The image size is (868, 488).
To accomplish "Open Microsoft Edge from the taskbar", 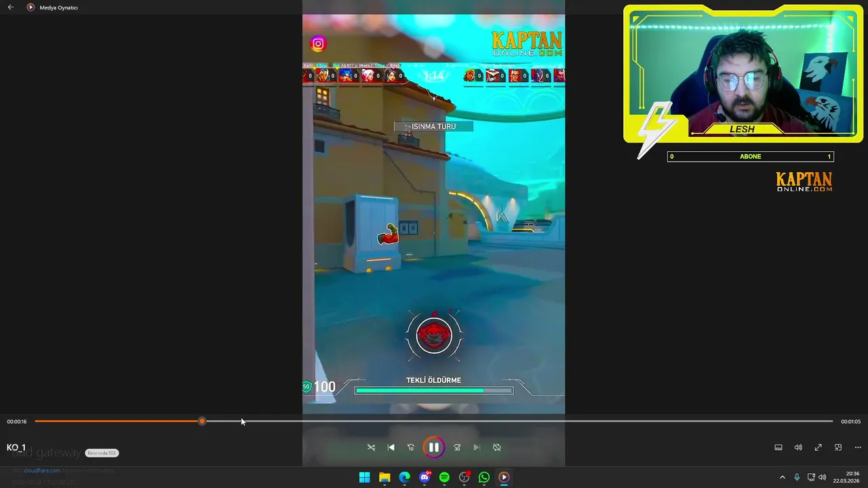I will pos(404,477).
